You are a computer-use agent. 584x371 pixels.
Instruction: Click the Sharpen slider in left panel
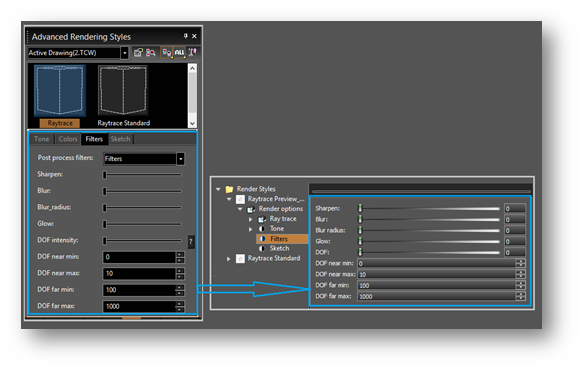(142, 174)
